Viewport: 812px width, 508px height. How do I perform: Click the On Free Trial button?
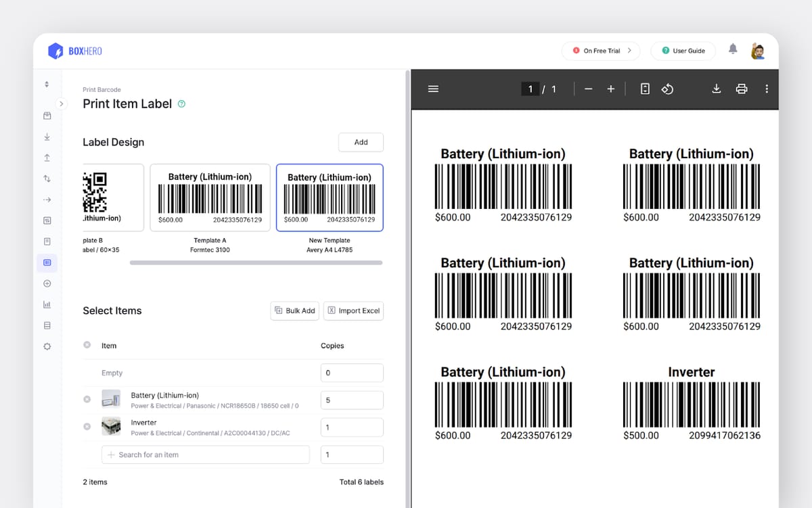click(601, 51)
